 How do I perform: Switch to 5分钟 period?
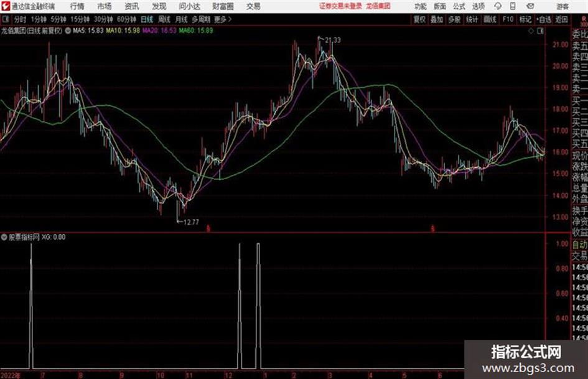point(58,19)
